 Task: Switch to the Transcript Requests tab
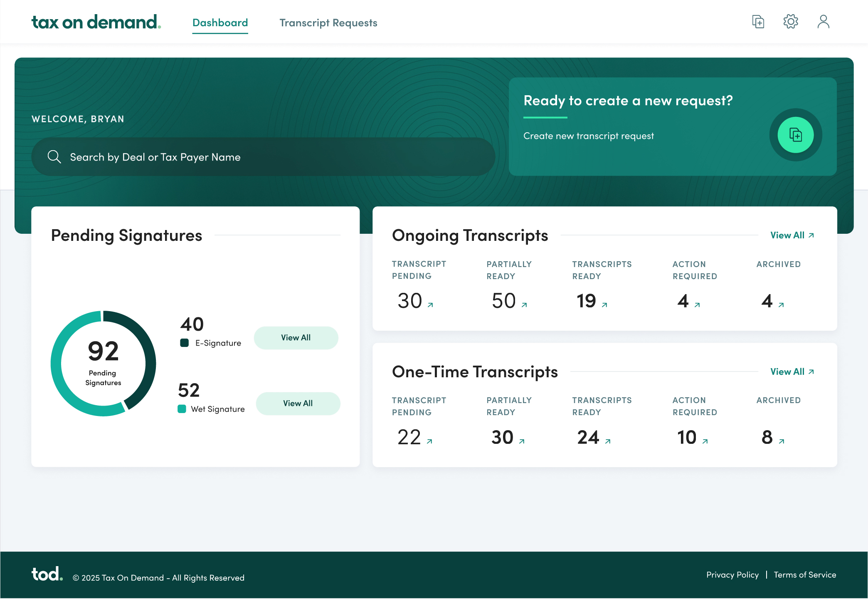(328, 23)
